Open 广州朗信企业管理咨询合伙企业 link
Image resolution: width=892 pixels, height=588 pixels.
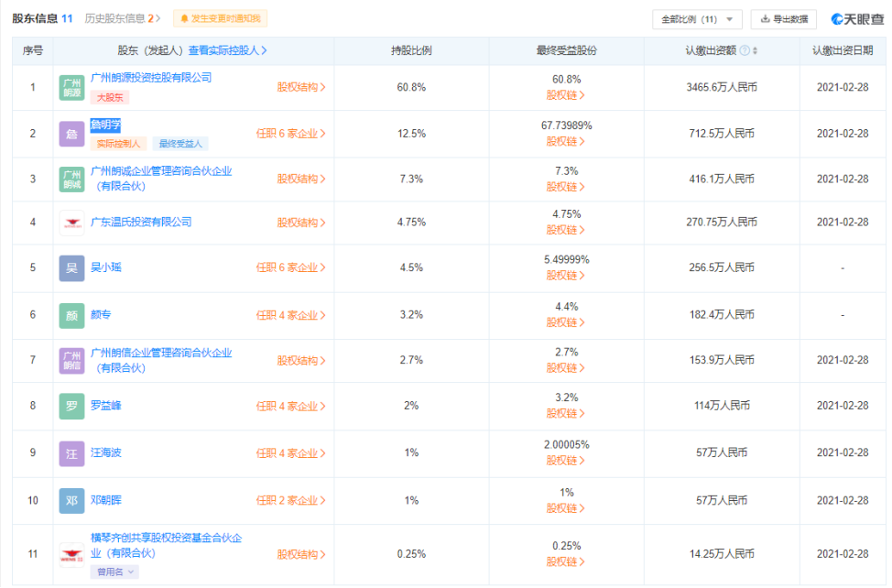point(161,361)
